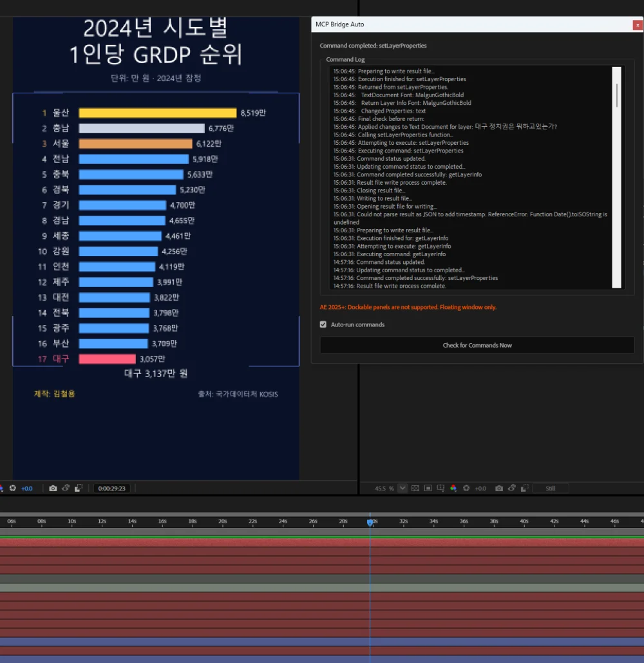644x663 pixels.
Task: Click the orange 서울 bar in the chart
Action: coord(135,144)
